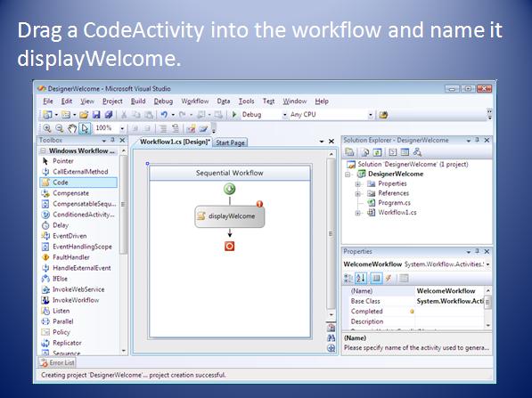Click the green start node of the workflow

pyautogui.click(x=230, y=189)
